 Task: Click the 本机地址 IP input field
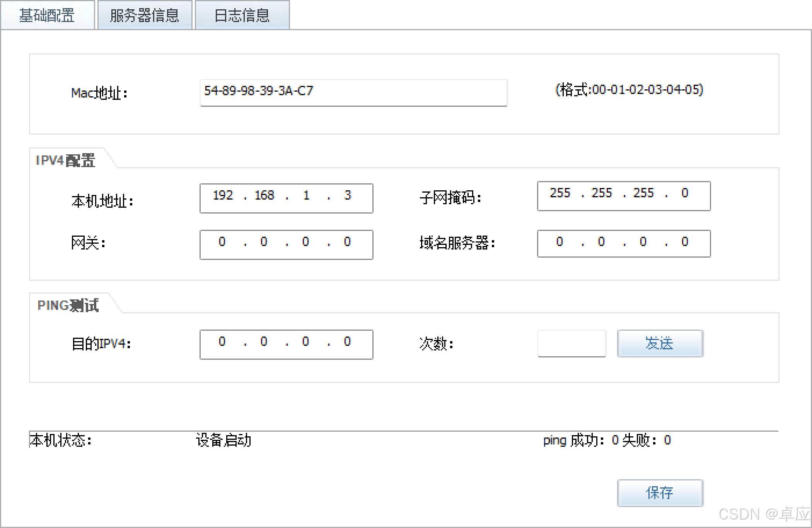pyautogui.click(x=286, y=198)
